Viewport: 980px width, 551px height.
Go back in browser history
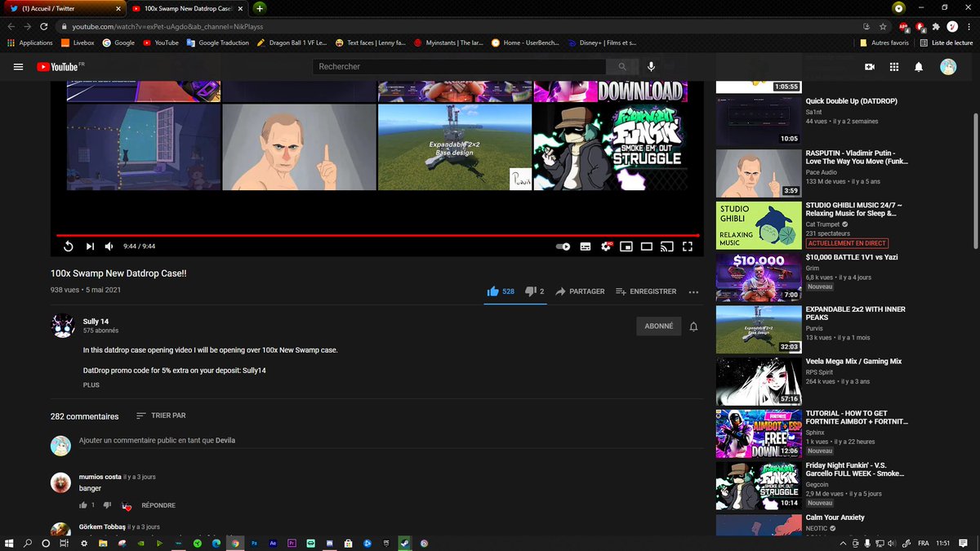pyautogui.click(x=11, y=26)
